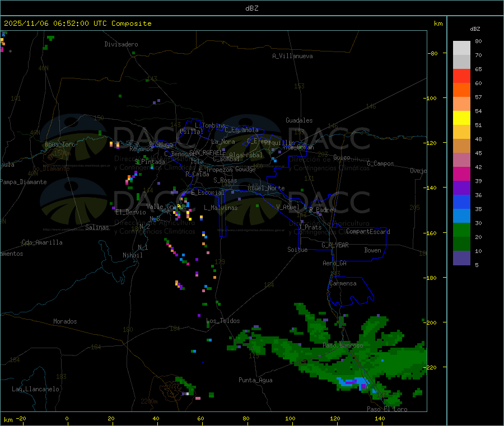Viewport: 504px width, 426px height.
Task: Click the dBZ title at the top
Action: [251, 8]
